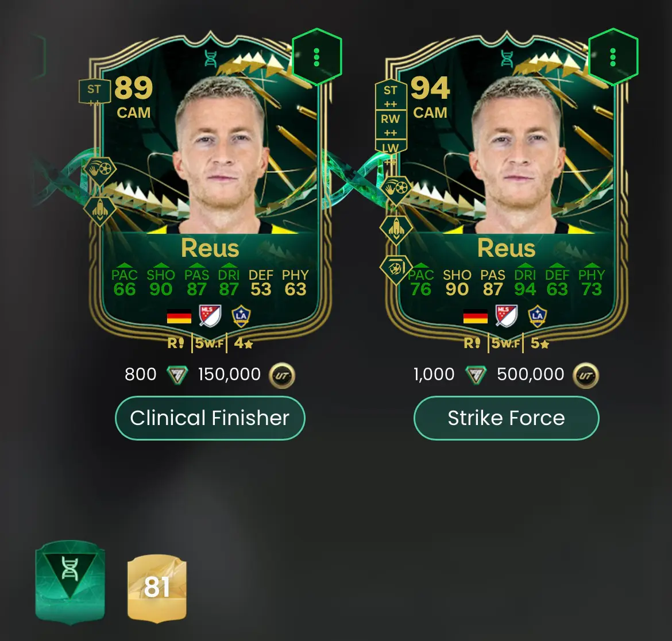672x641 pixels.
Task: Click rocket playstyle icon on 89 card
Action: coord(99,210)
